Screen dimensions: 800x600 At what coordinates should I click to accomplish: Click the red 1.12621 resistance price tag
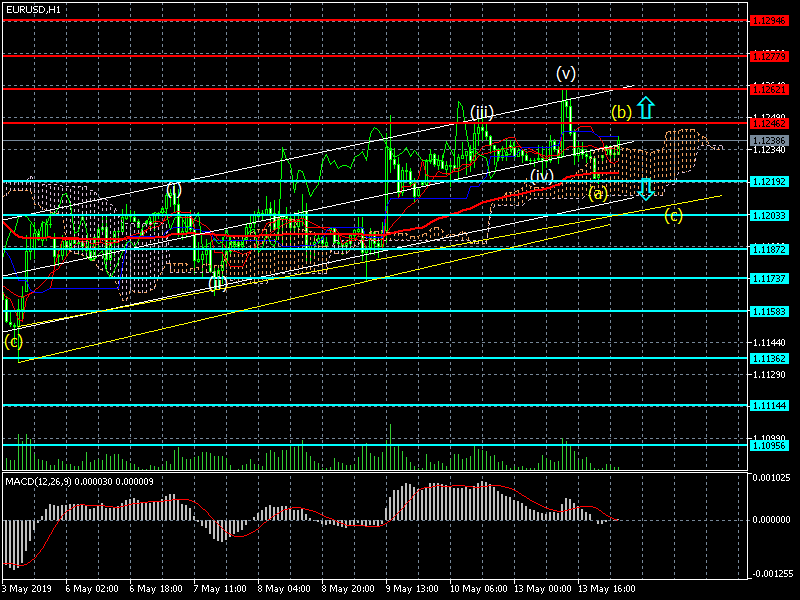(770, 89)
